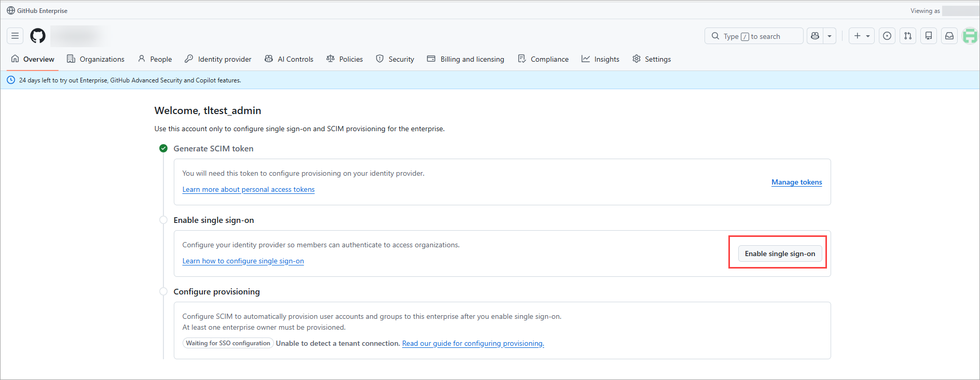The width and height of the screenshot is (980, 380).
Task: Click the search magnifier icon
Action: click(715, 36)
